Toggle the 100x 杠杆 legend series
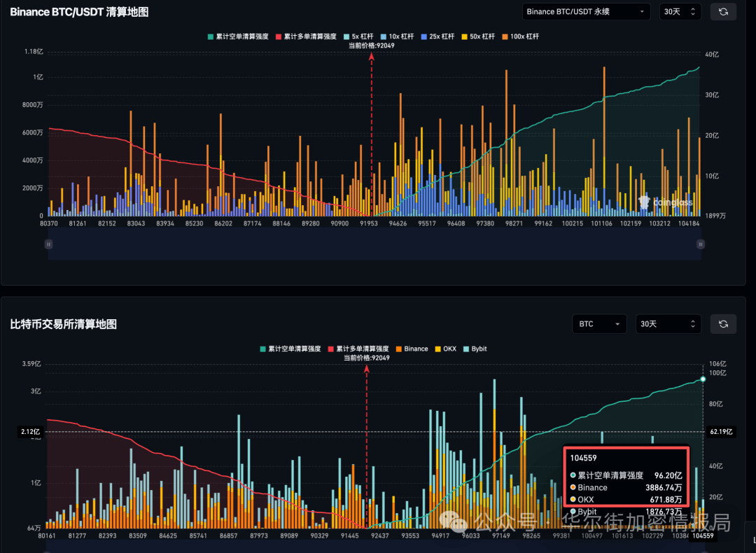 tap(521, 36)
